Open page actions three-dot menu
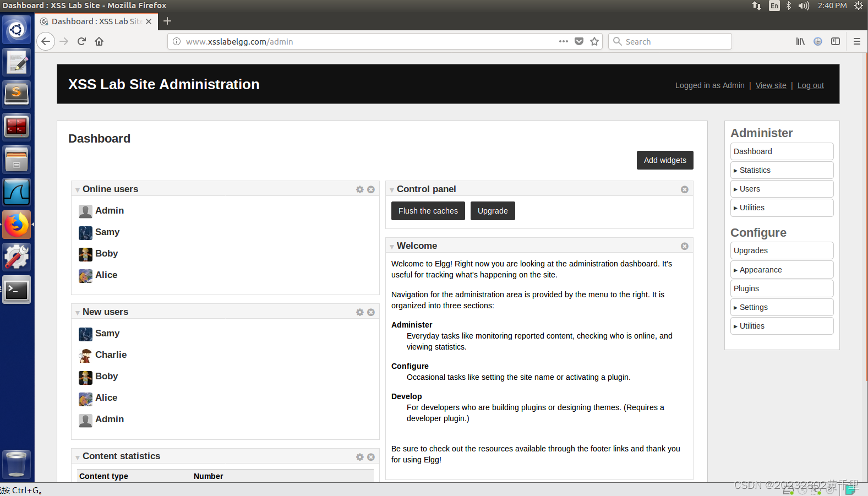The width and height of the screenshot is (868, 496). click(563, 41)
